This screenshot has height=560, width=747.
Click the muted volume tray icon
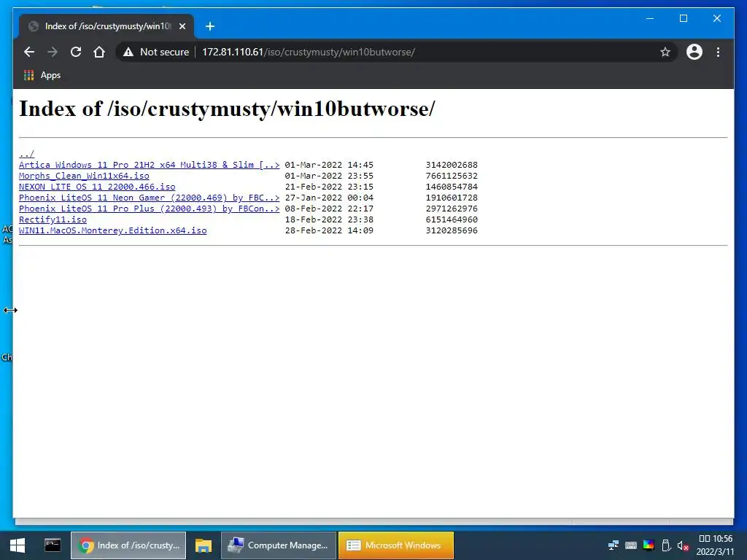(x=683, y=545)
